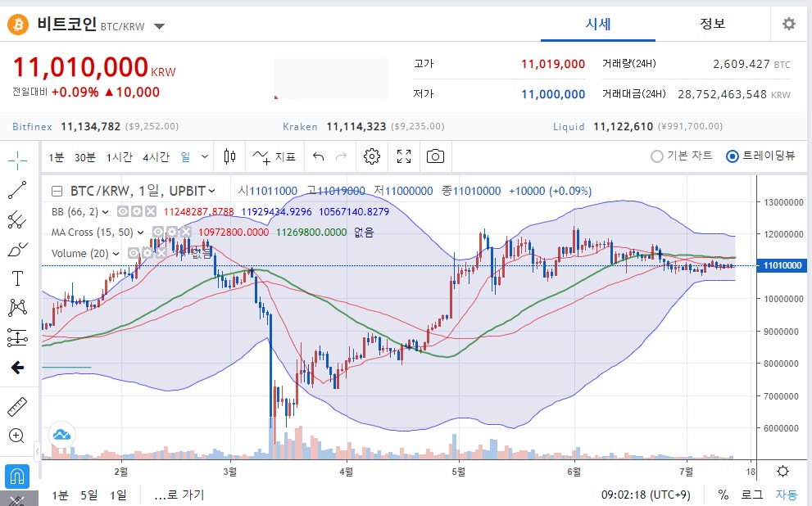Switch to the 시세 tab
This screenshot has width=812, height=506.
[598, 24]
